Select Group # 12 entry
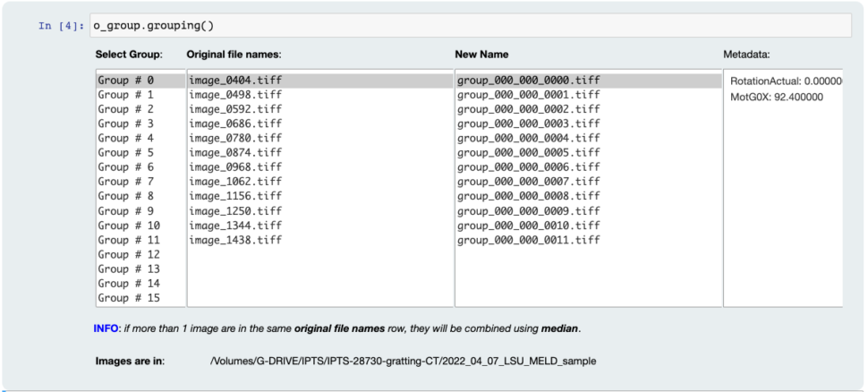868x392 pixels. click(x=129, y=254)
